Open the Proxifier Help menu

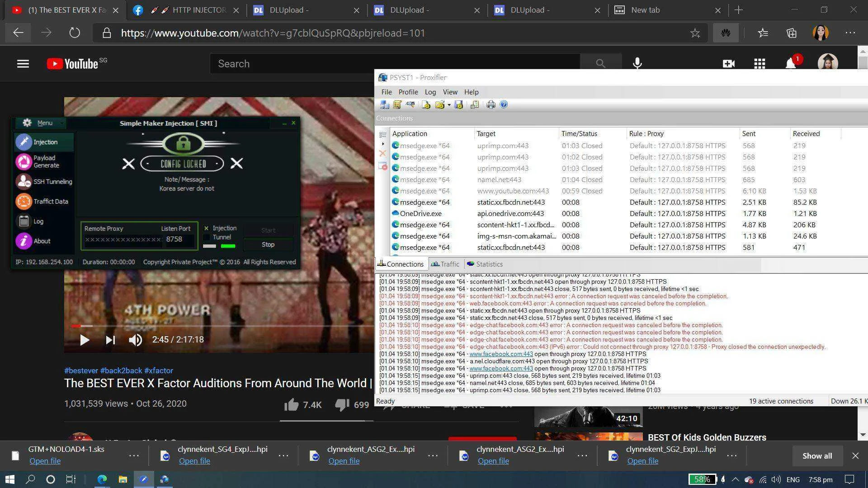[471, 92]
